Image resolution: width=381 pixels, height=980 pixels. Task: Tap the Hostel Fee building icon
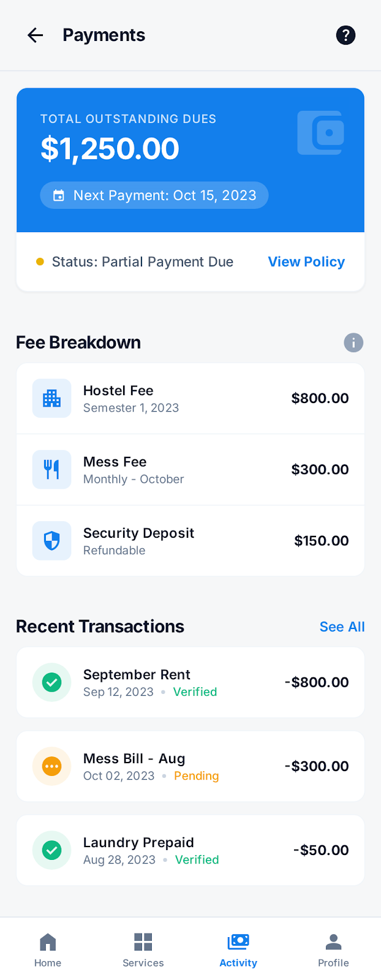point(52,398)
